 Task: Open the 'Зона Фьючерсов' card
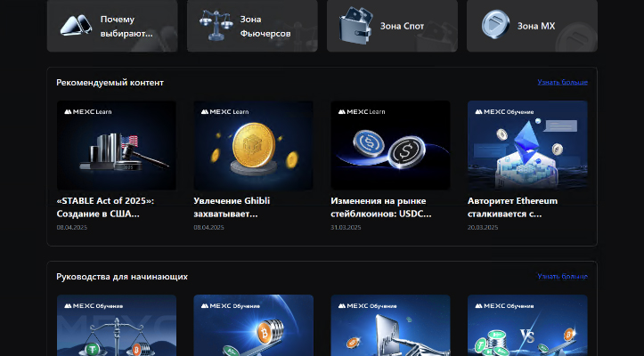point(252,26)
